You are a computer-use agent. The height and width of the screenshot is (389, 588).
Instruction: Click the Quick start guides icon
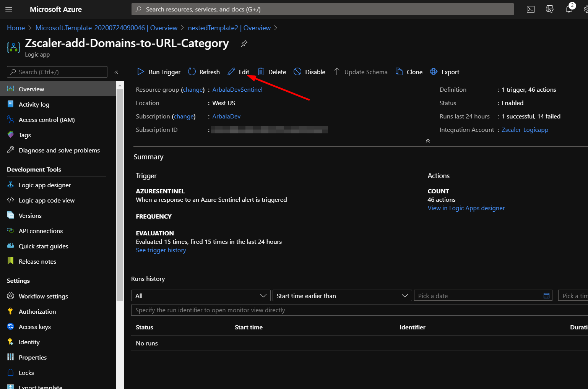click(x=10, y=246)
